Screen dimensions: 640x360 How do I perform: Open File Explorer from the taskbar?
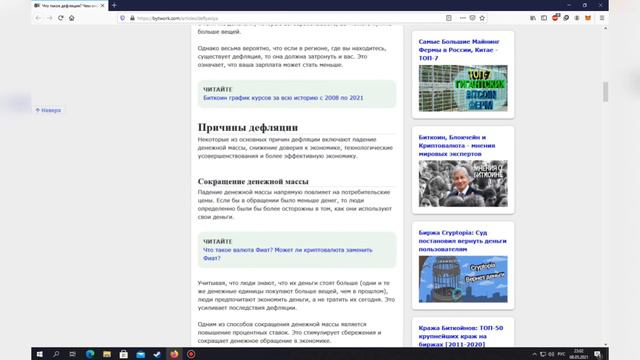click(107, 354)
